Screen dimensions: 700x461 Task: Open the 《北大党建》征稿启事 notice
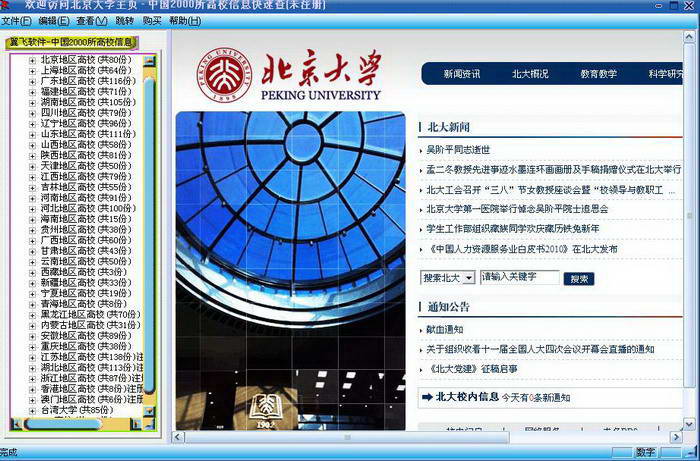point(471,370)
